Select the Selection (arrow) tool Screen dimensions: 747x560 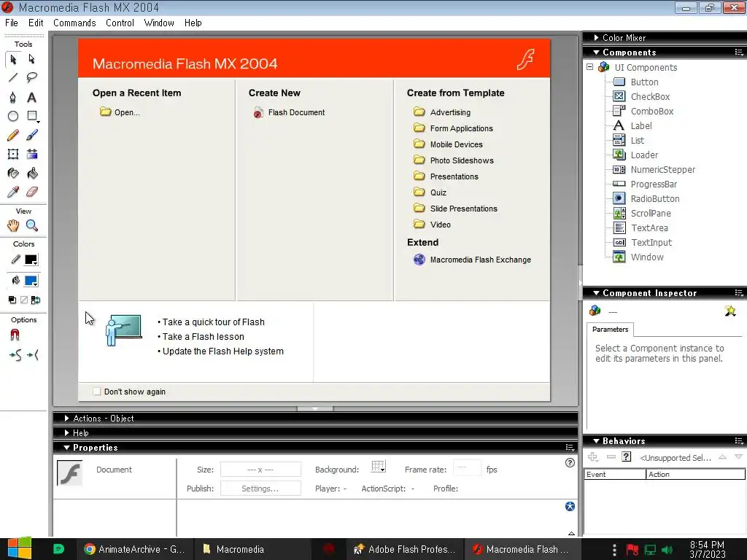[13, 60]
